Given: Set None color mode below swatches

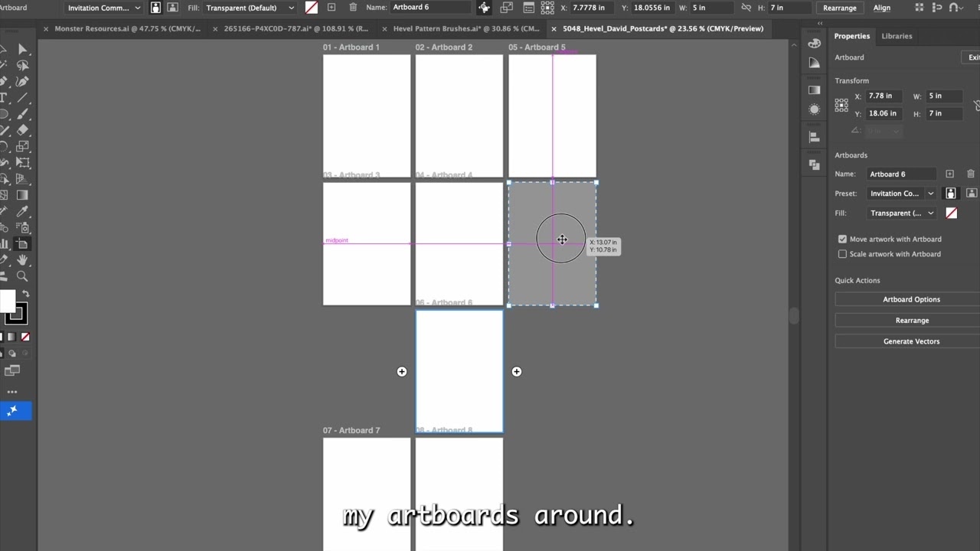Looking at the screenshot, I should (25, 337).
